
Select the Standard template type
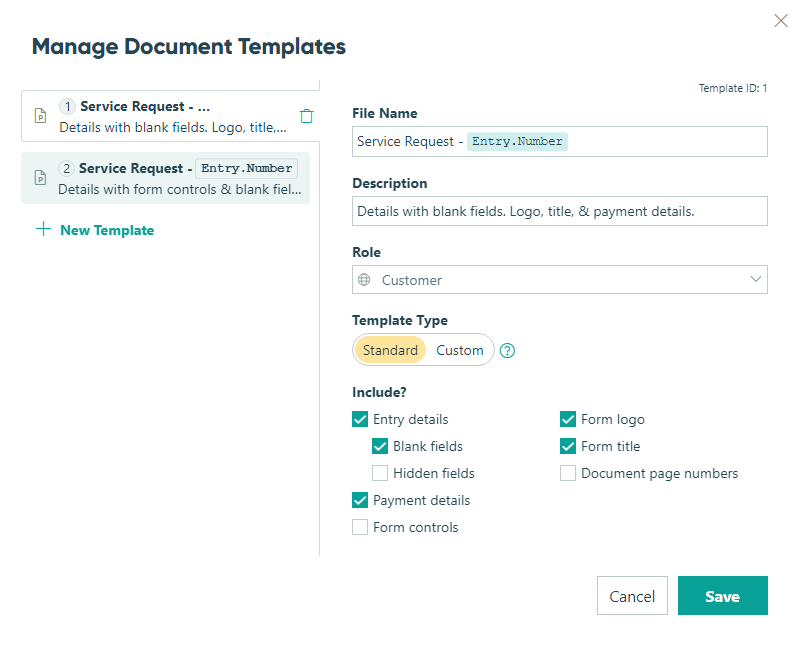390,350
